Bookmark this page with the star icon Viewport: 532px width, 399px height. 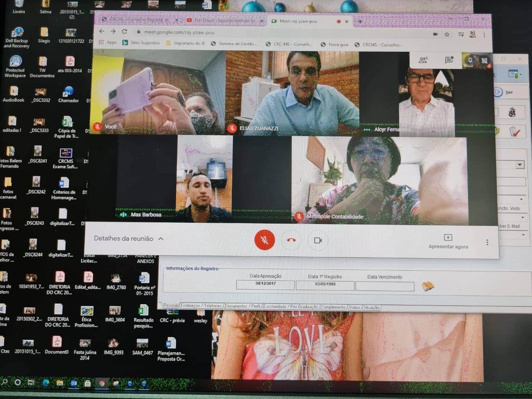click(x=447, y=34)
